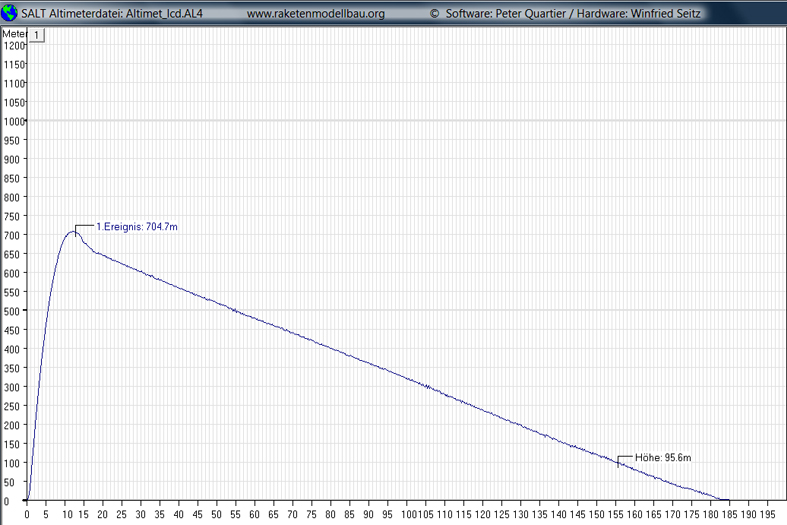
Task: Click the 700 value on vertical axis
Action: tap(12, 235)
